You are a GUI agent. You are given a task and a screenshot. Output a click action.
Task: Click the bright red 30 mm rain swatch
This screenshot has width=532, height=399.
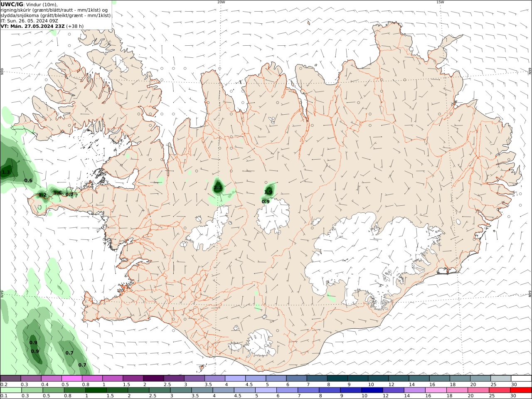click(521, 390)
